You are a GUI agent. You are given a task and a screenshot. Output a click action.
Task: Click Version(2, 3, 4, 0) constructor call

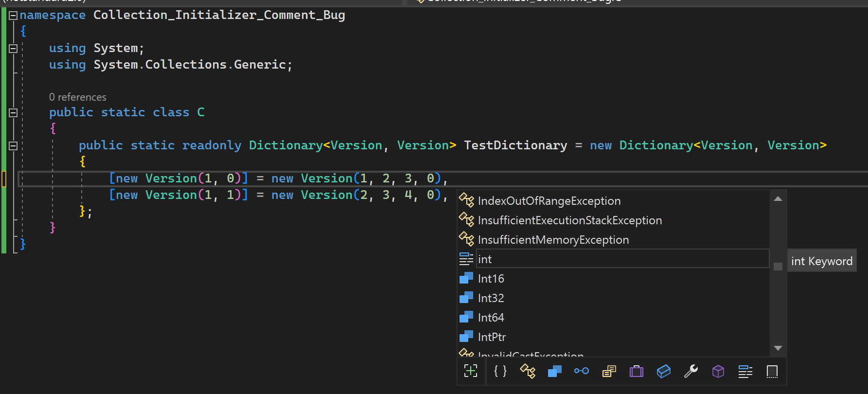point(371,195)
